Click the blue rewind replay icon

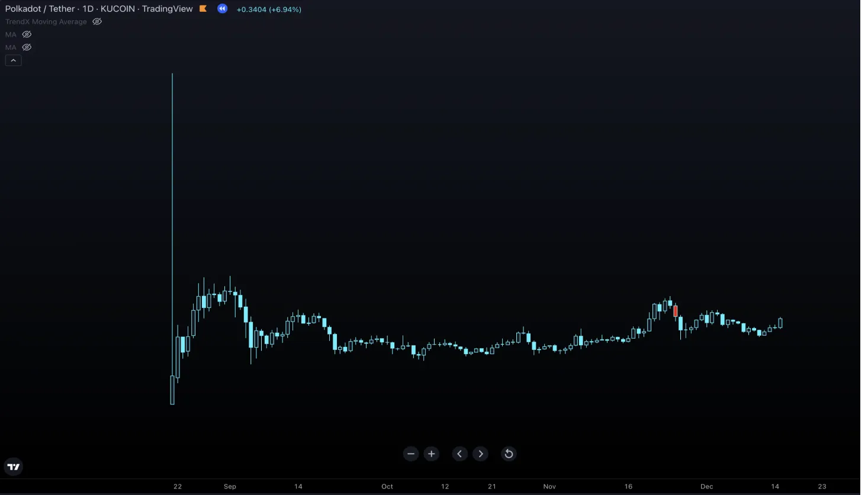222,9
